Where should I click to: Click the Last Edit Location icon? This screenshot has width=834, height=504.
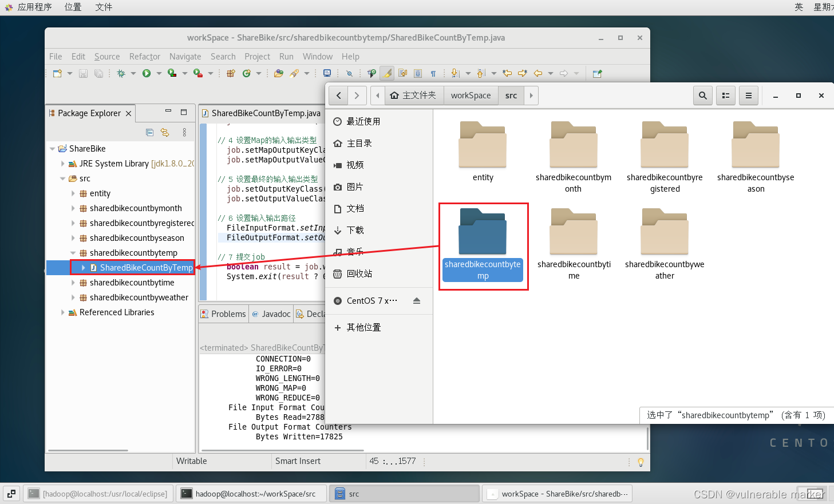[x=507, y=73]
